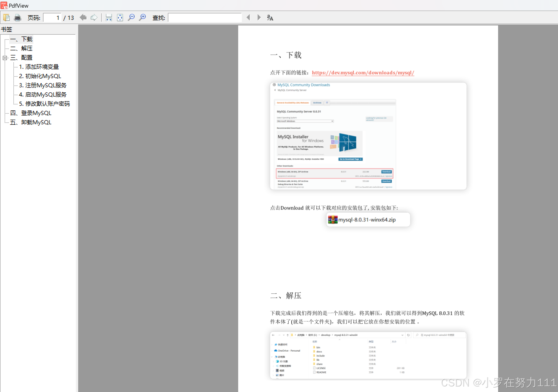Go to previous page arrow
The width and height of the screenshot is (558, 392).
tap(83, 18)
